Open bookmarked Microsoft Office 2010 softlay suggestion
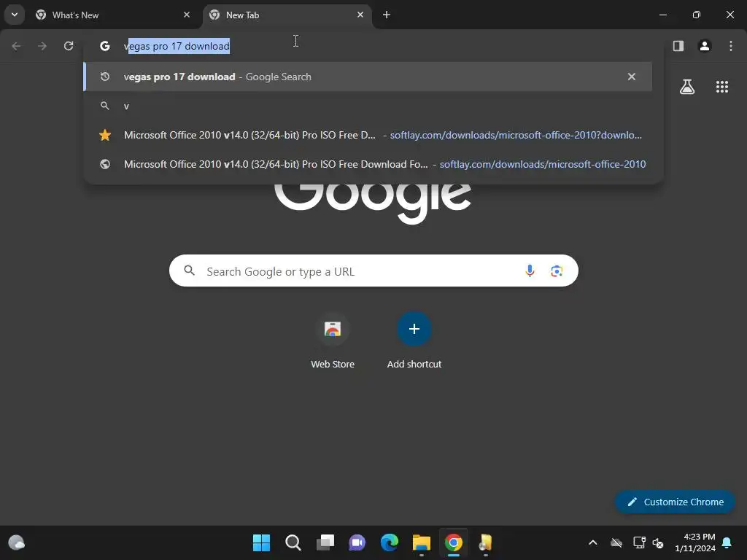747x560 pixels. click(x=368, y=135)
